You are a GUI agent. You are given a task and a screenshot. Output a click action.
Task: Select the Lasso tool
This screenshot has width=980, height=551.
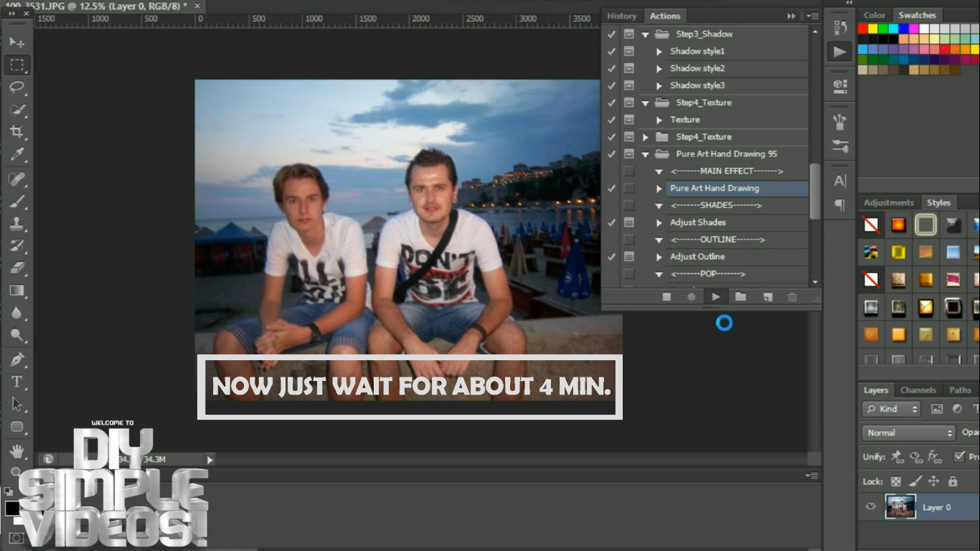click(x=17, y=87)
